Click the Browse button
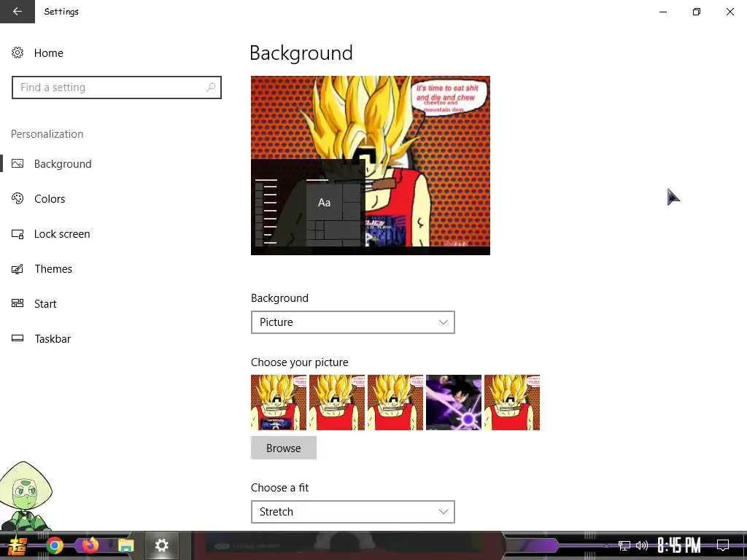Screen dimensions: 747x560 284,448
